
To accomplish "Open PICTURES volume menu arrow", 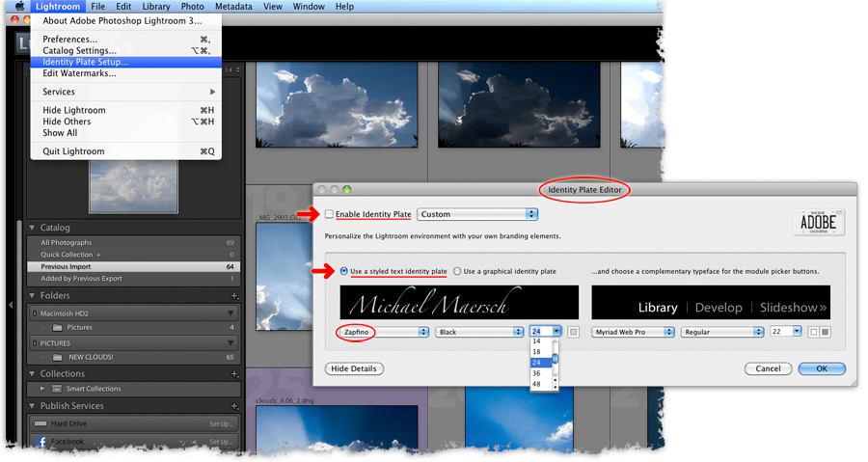I will point(231,343).
